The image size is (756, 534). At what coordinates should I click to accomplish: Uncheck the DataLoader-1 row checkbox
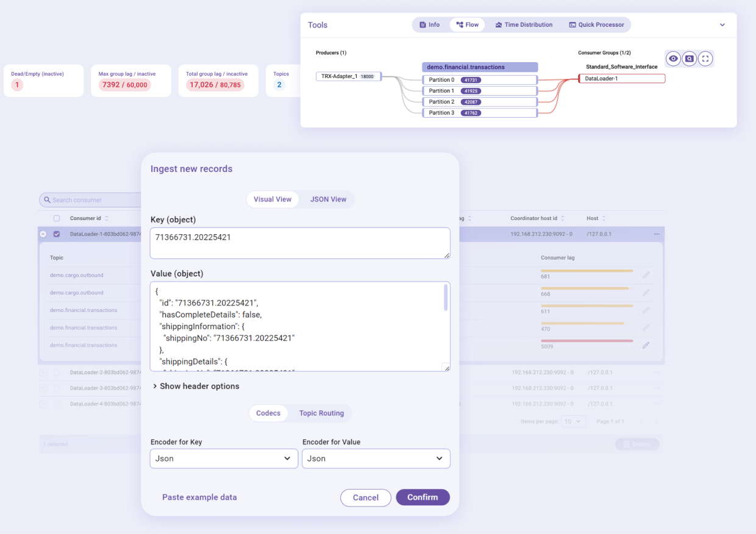click(57, 233)
